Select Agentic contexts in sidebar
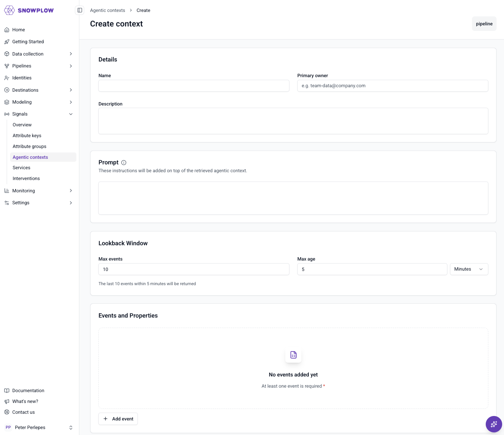504x435 pixels. pyautogui.click(x=43, y=157)
